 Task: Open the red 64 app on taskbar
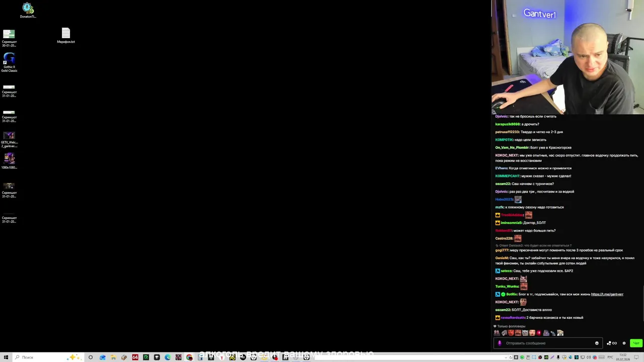[x=135, y=357]
